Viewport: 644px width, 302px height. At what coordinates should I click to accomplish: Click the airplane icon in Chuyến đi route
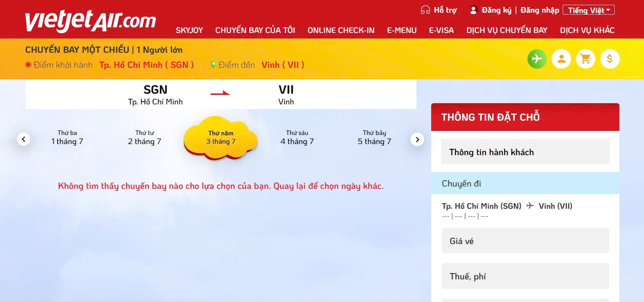(530, 206)
